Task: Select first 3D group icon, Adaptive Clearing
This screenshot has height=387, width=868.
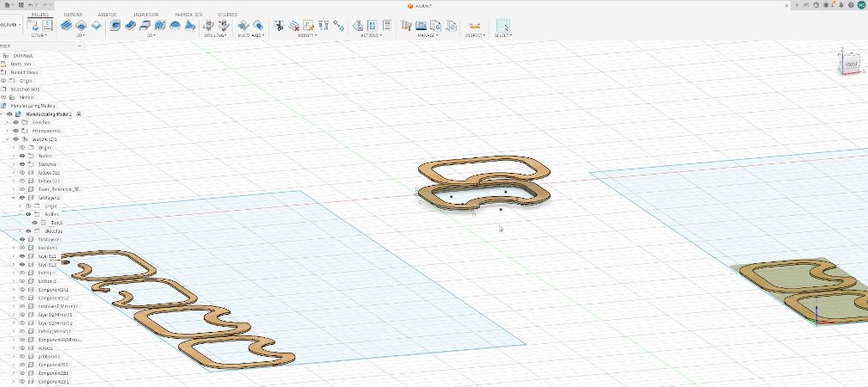Action: tap(115, 26)
